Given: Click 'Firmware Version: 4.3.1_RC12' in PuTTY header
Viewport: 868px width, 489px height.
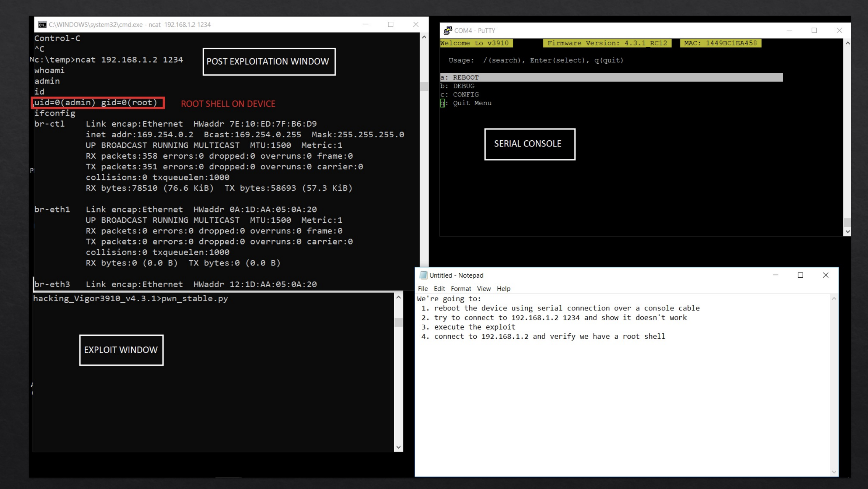Looking at the screenshot, I should pos(607,43).
